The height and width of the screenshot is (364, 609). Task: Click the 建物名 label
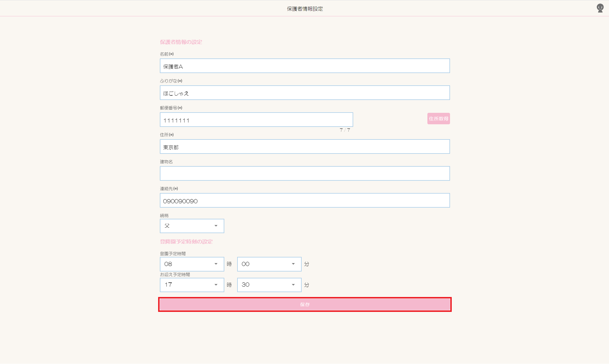(166, 162)
